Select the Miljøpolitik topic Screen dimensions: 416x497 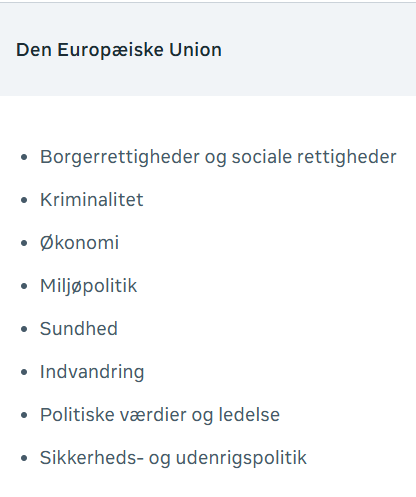(x=88, y=286)
